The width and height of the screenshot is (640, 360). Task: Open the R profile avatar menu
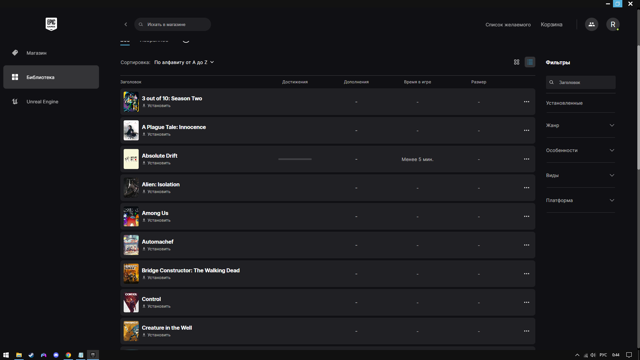[613, 24]
